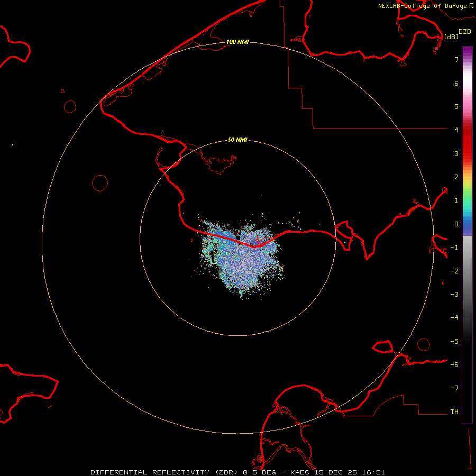476x476 pixels.
Task: Click the NEXLAB-College of DuPage watermark text
Action: (x=425, y=6)
